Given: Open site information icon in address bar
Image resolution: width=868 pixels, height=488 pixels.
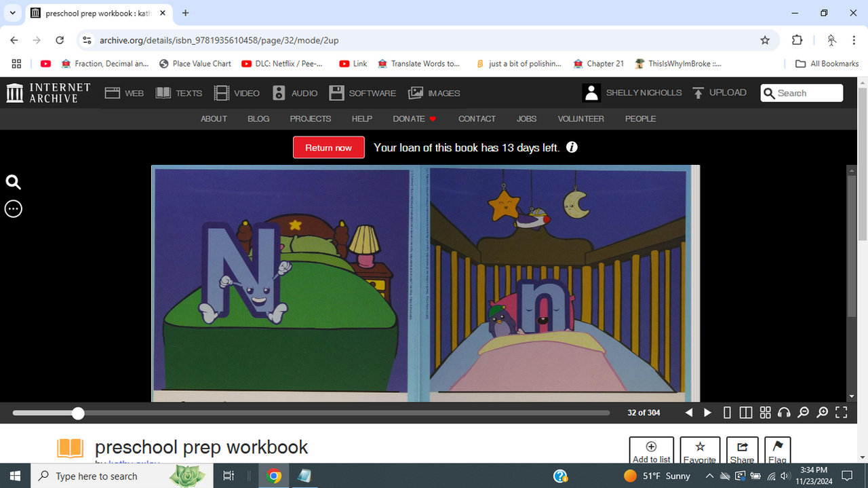Looking at the screenshot, I should [87, 40].
